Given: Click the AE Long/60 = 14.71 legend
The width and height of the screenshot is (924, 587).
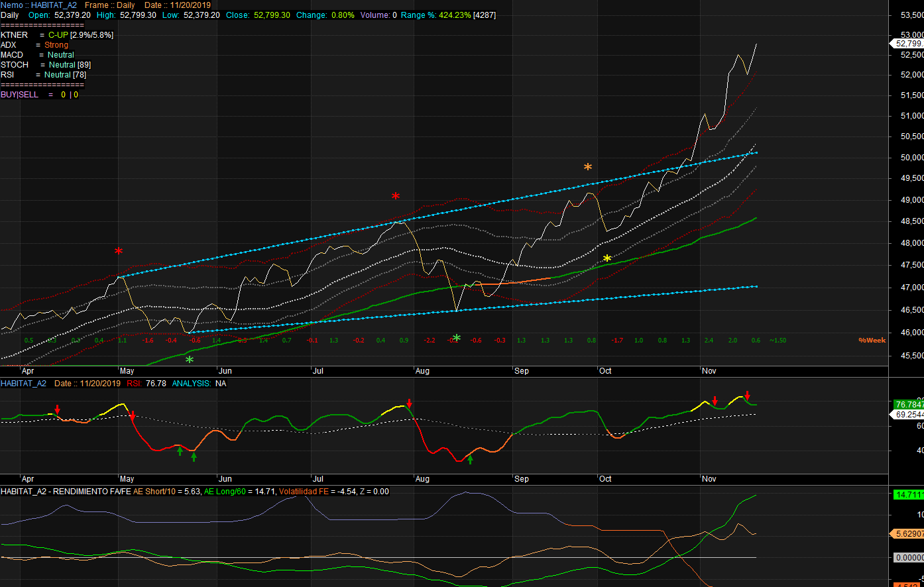Looking at the screenshot, I should [x=240, y=491].
